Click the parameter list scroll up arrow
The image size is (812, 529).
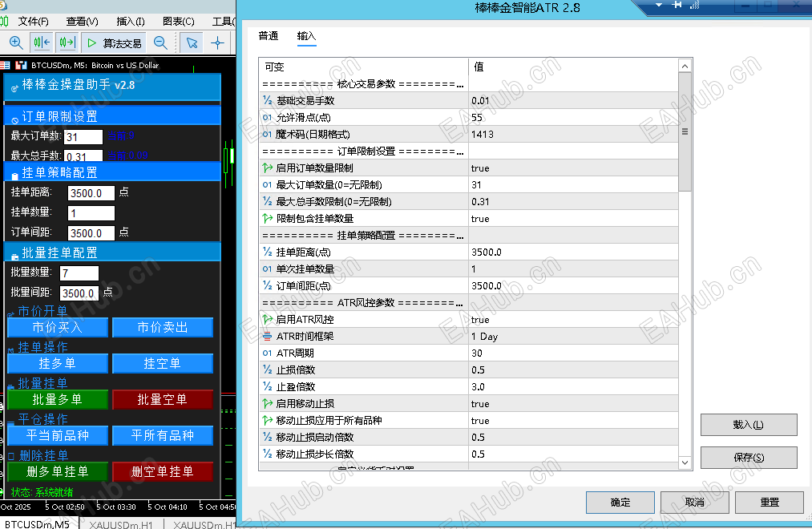point(685,66)
